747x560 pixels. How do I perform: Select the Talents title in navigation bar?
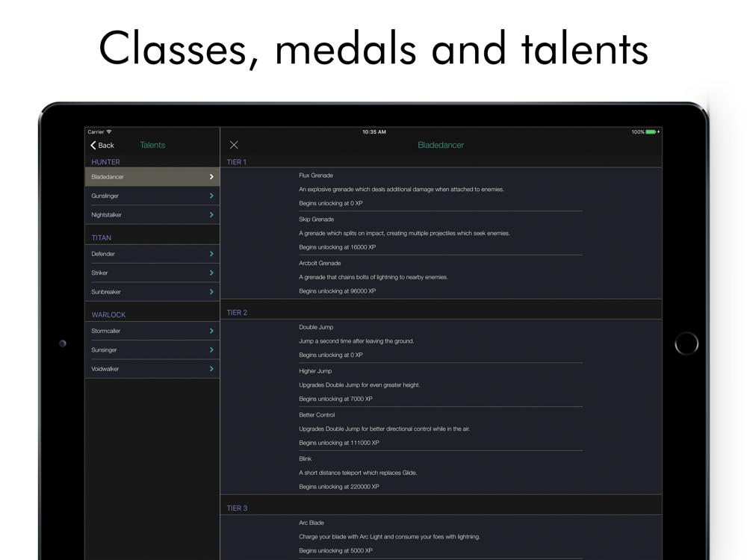[152, 145]
